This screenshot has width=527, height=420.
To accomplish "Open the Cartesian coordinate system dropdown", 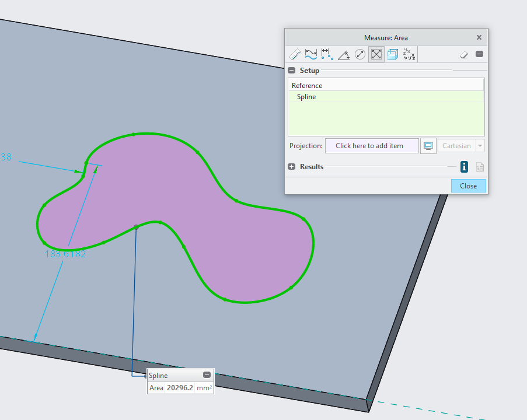I will [480, 145].
